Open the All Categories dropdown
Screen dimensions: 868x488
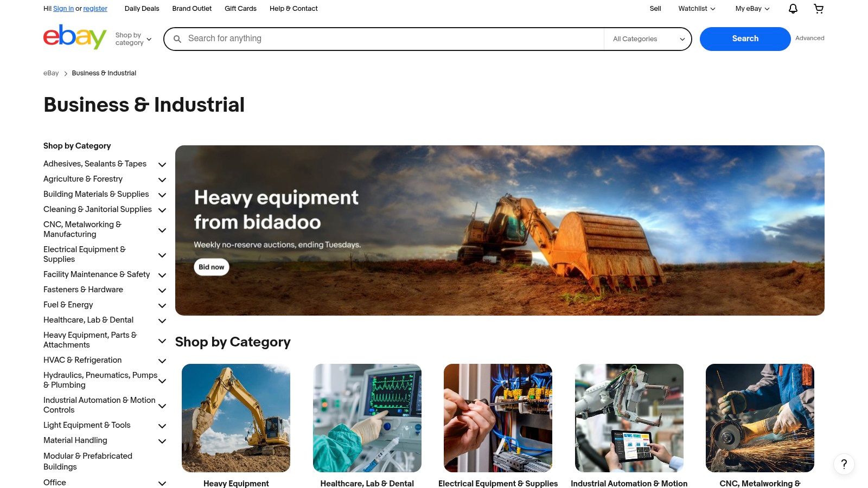(648, 39)
